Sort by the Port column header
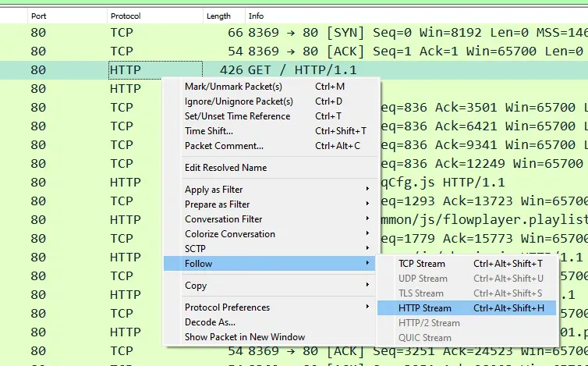 tap(67, 16)
